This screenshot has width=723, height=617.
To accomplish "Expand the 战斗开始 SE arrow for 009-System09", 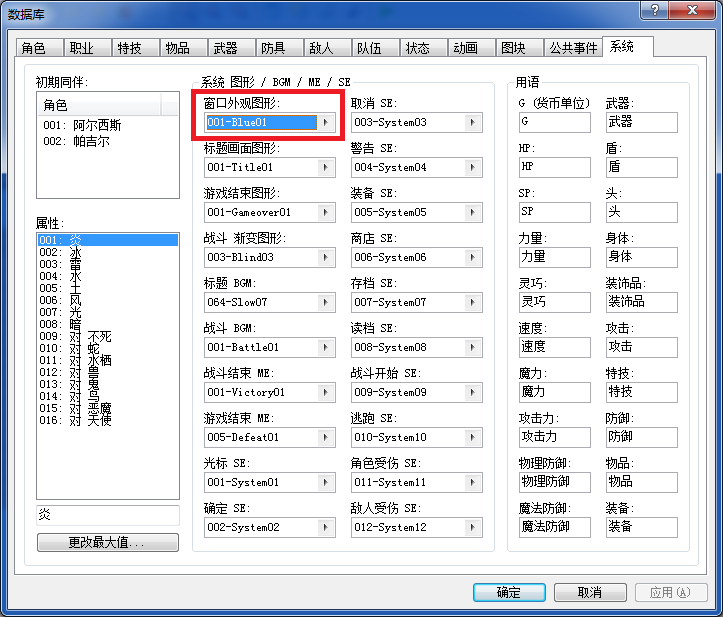I will coord(473,392).
